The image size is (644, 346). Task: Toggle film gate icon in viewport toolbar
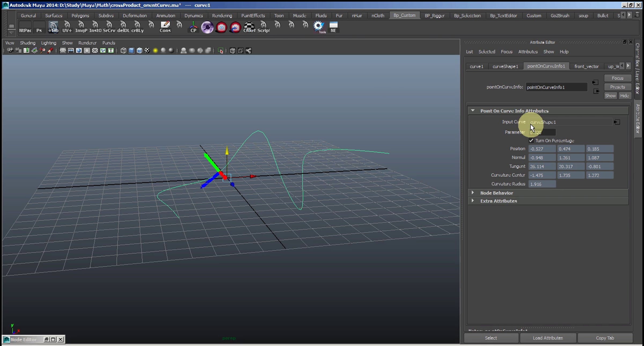[x=71, y=51]
